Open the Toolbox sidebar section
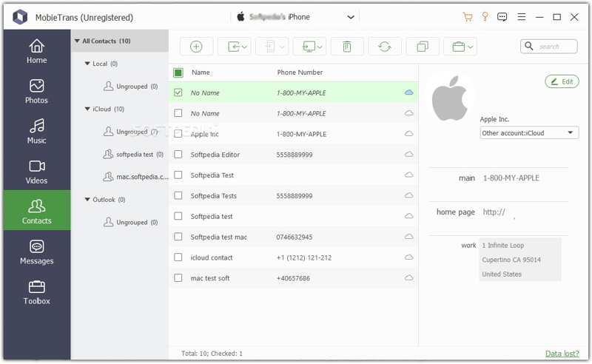Viewport: 592px width, 364px height. pyautogui.click(x=36, y=293)
